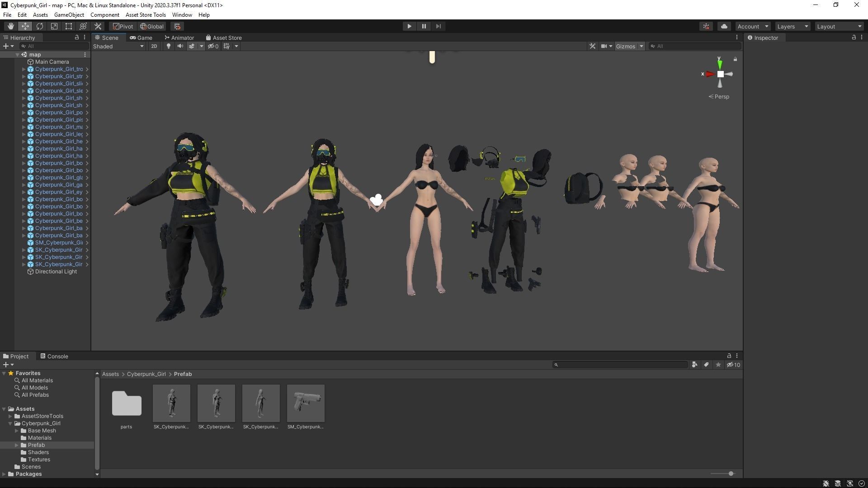Image resolution: width=868 pixels, height=488 pixels.
Task: Navigate to Cyberpunk_Girl breadcrumb
Action: point(146,374)
